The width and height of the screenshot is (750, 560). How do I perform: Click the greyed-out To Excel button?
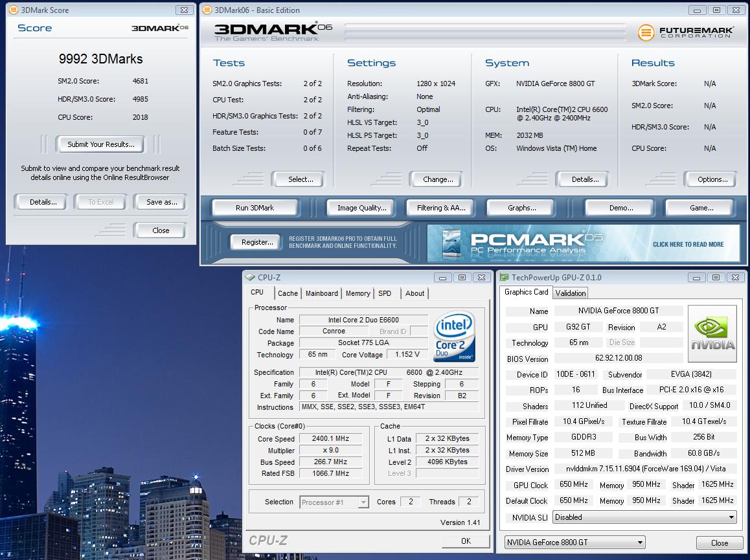click(x=100, y=202)
